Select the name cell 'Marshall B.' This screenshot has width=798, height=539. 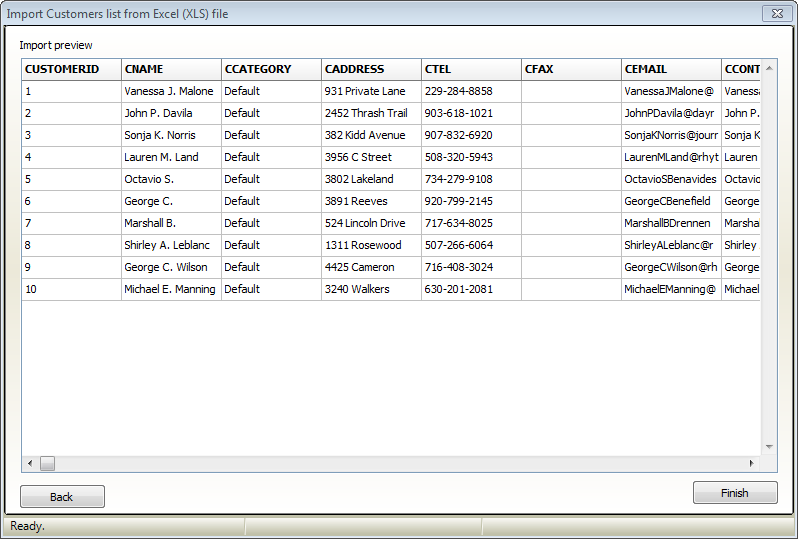(172, 223)
